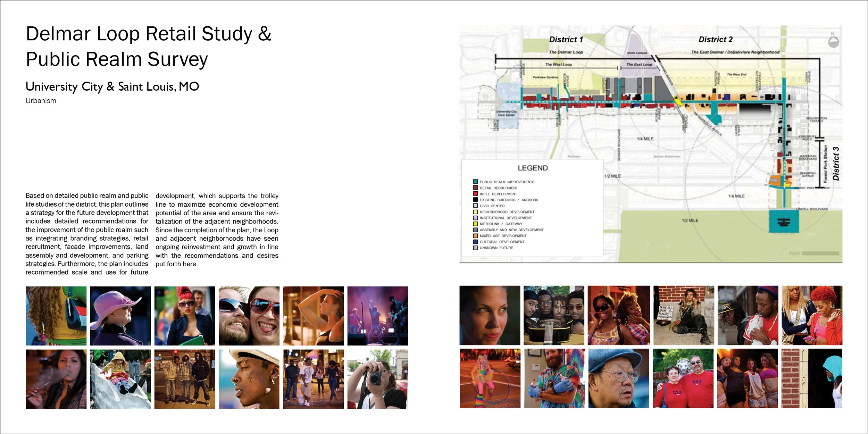The image size is (868, 434).
Task: Open the close-up woman's face photo
Action: tap(490, 316)
